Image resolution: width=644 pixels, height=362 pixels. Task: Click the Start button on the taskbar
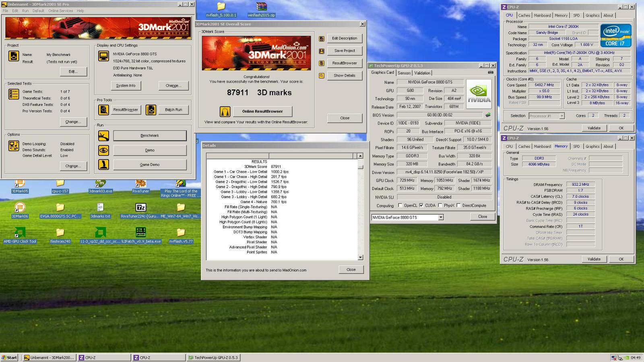(9, 358)
